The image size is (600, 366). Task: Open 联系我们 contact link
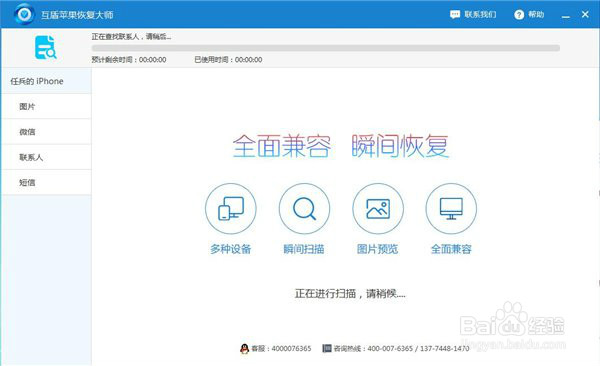click(x=480, y=15)
